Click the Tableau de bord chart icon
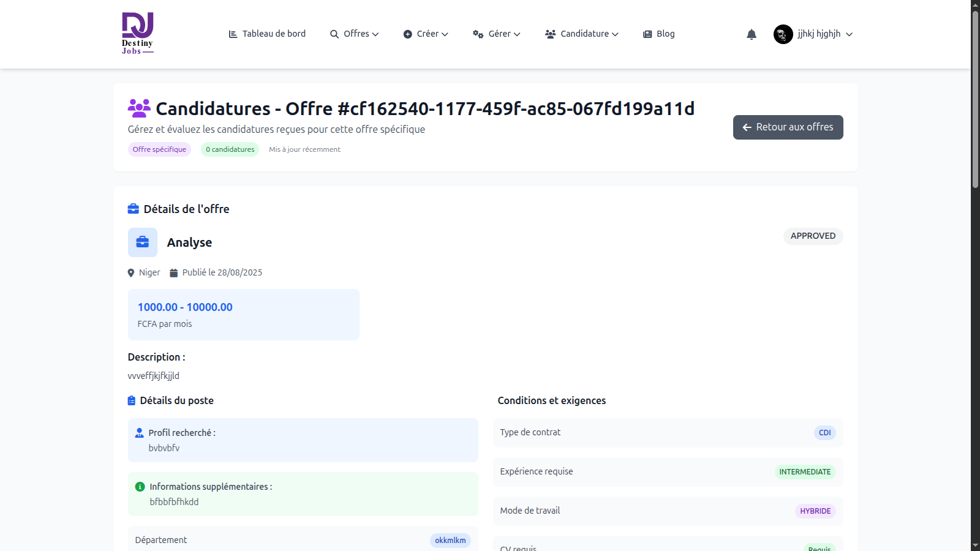This screenshot has height=551, width=980. click(233, 34)
